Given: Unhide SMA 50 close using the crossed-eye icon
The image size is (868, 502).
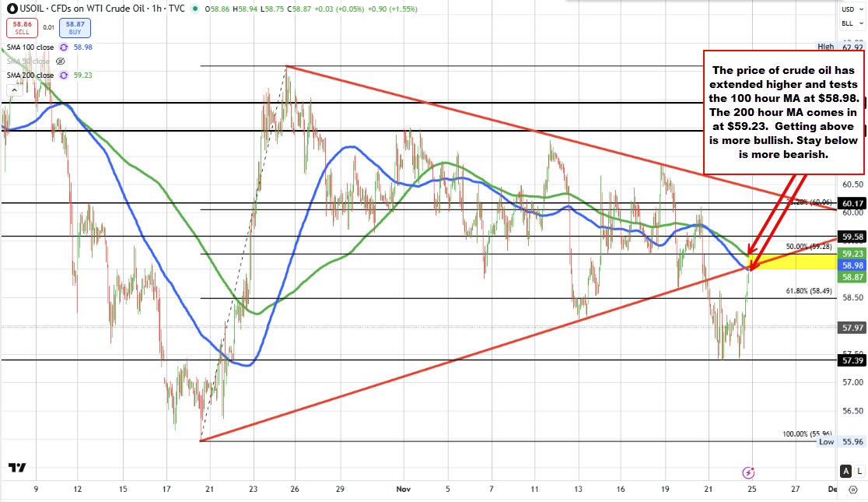Looking at the screenshot, I should click(61, 61).
